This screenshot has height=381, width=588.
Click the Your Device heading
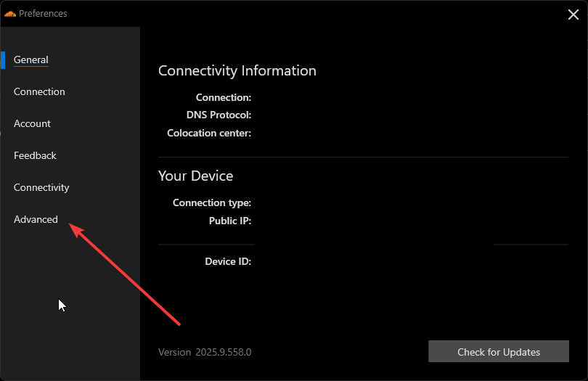point(195,176)
